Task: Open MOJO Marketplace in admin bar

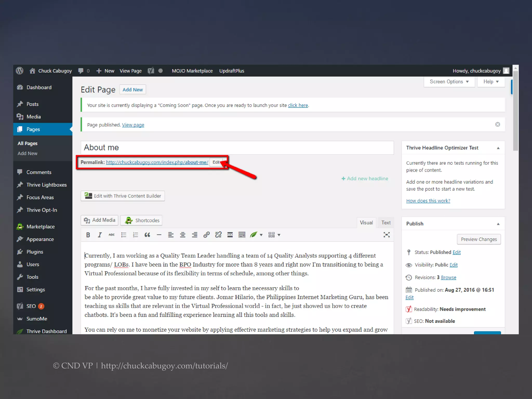Action: click(x=192, y=71)
